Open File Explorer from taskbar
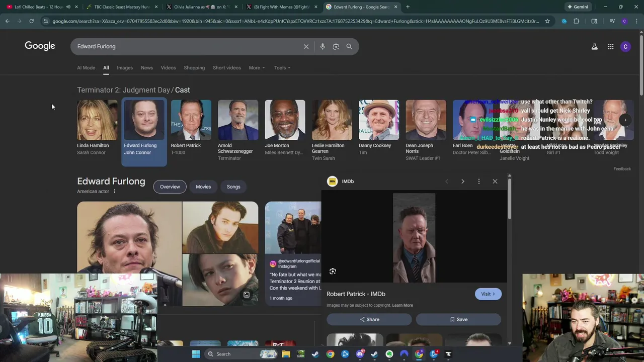 pyautogui.click(x=286, y=354)
